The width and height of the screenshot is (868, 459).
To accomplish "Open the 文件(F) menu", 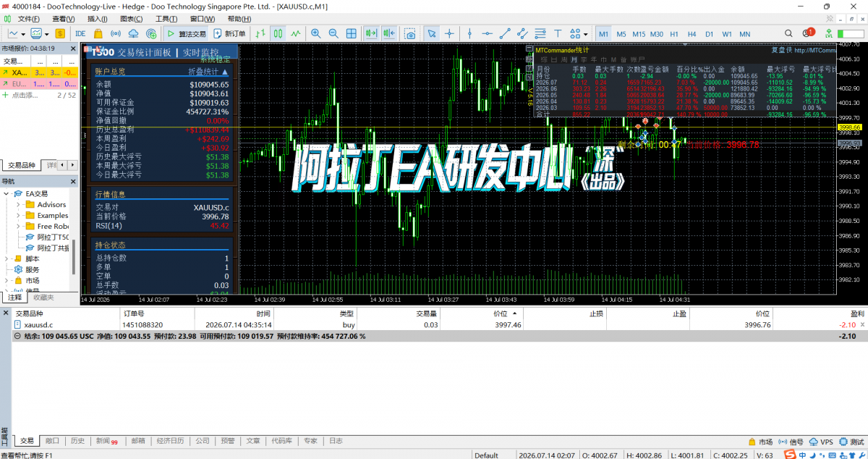I will [x=29, y=19].
